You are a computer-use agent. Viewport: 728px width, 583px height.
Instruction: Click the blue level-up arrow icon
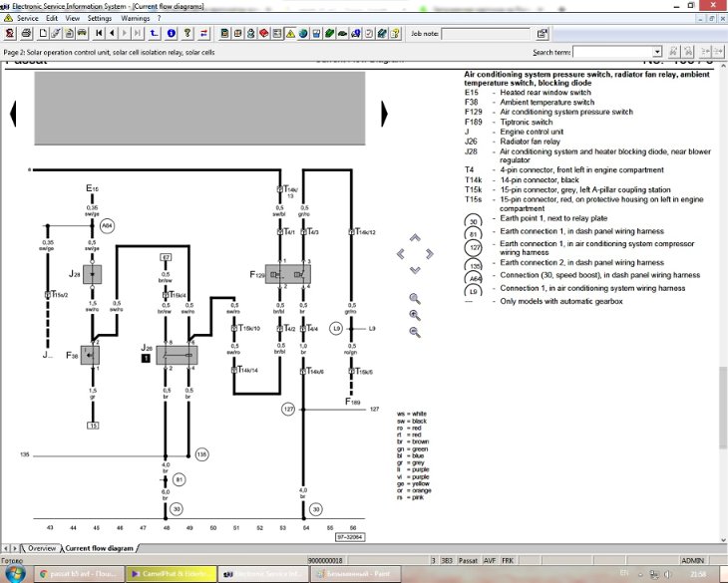coord(155,34)
